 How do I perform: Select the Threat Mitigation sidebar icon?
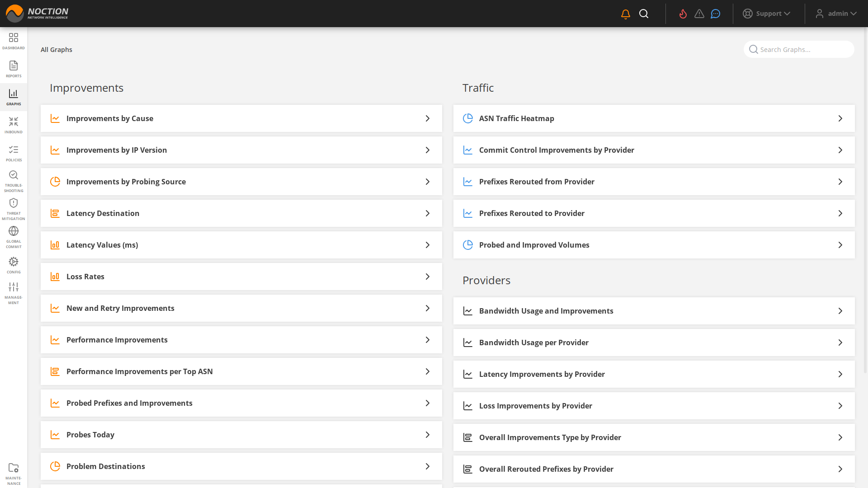click(14, 208)
